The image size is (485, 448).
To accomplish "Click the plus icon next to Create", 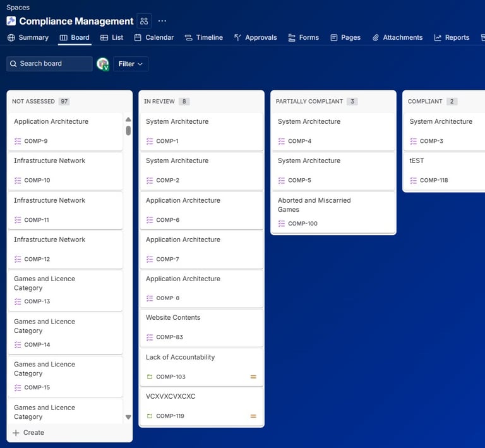I will [16, 433].
